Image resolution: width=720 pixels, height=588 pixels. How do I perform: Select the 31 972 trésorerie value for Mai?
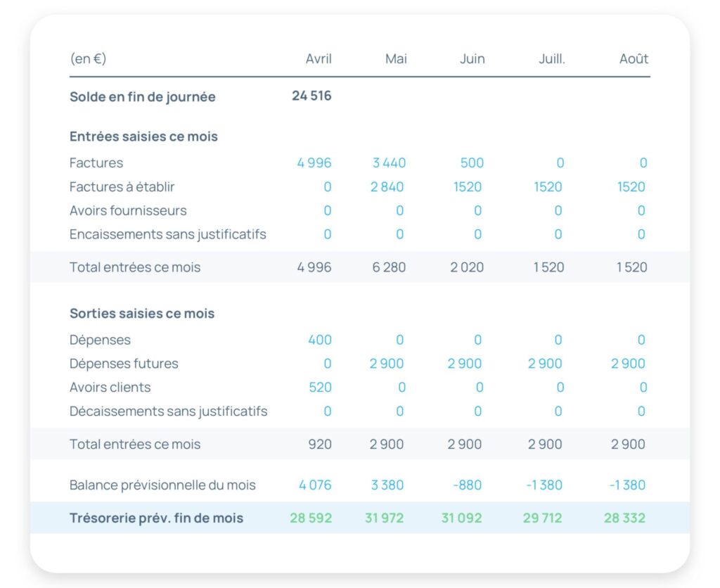click(385, 518)
